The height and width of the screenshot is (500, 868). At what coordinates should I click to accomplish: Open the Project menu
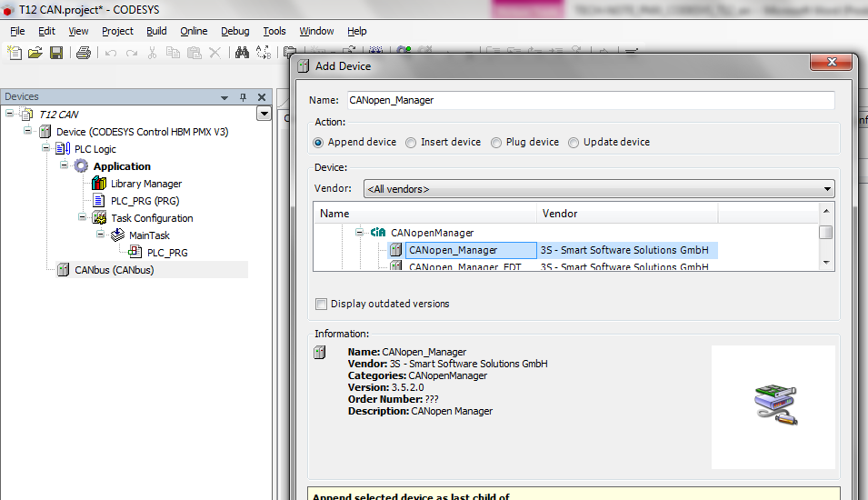coord(117,31)
